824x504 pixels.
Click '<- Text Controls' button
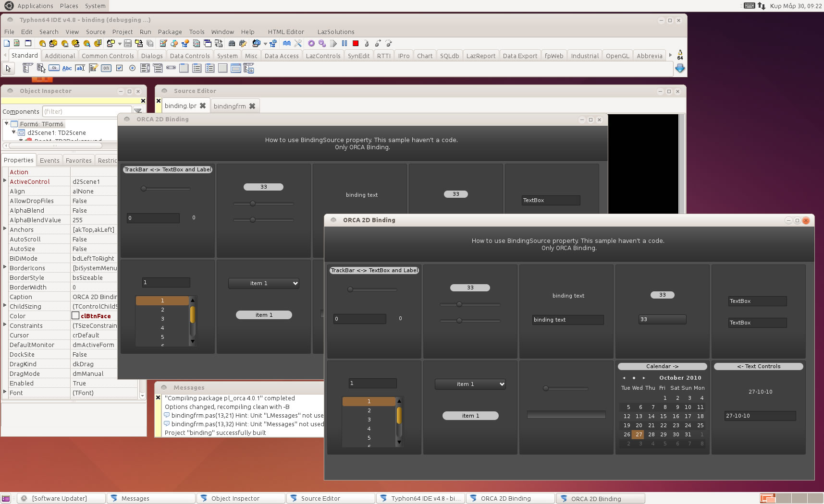click(759, 366)
